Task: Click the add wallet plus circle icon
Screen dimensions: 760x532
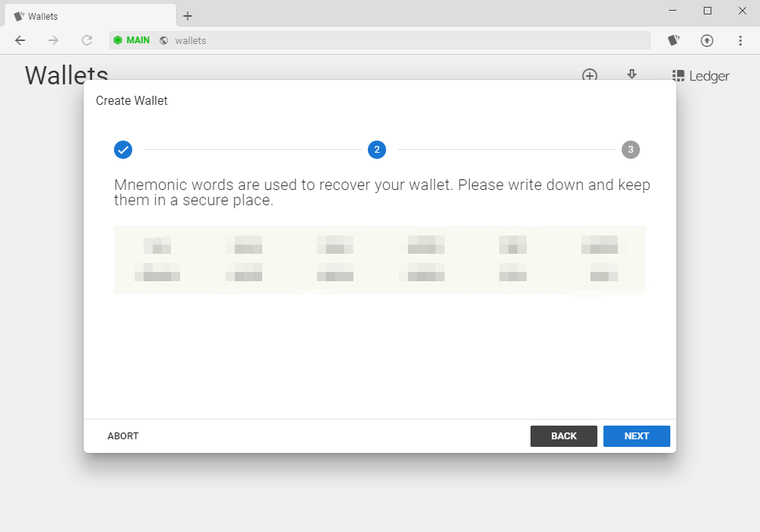Action: [590, 75]
